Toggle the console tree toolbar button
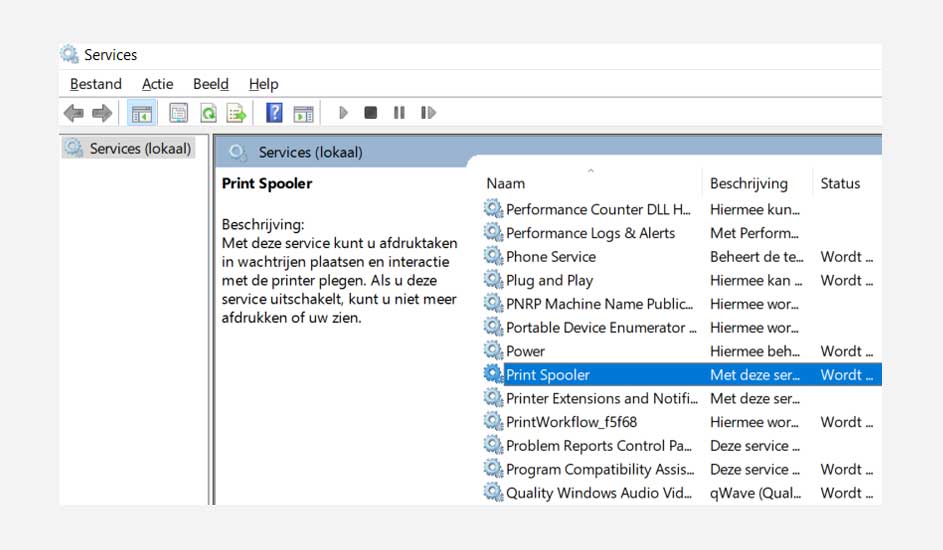943x550 pixels. point(141,113)
